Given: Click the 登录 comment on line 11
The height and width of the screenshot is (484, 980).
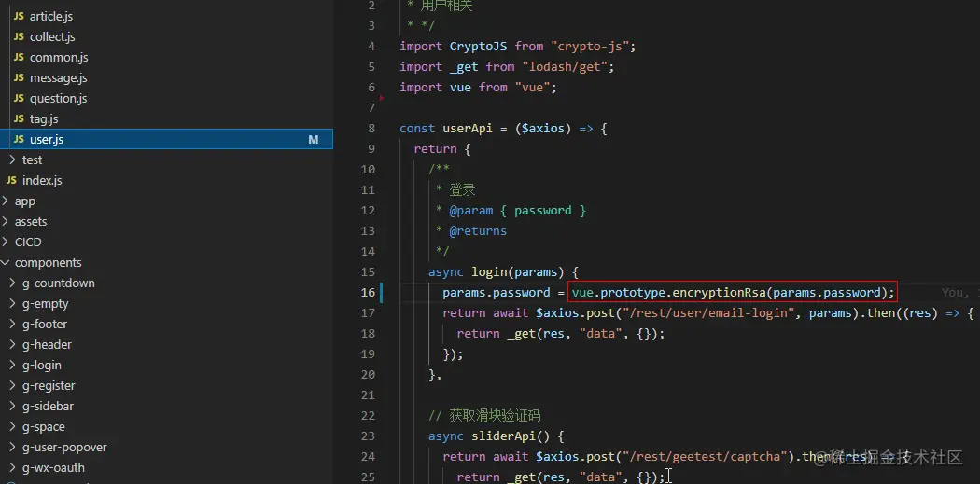Looking at the screenshot, I should (x=463, y=190).
